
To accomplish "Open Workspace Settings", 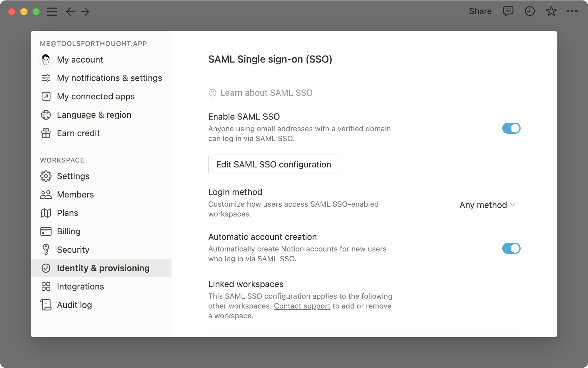I will (73, 175).
